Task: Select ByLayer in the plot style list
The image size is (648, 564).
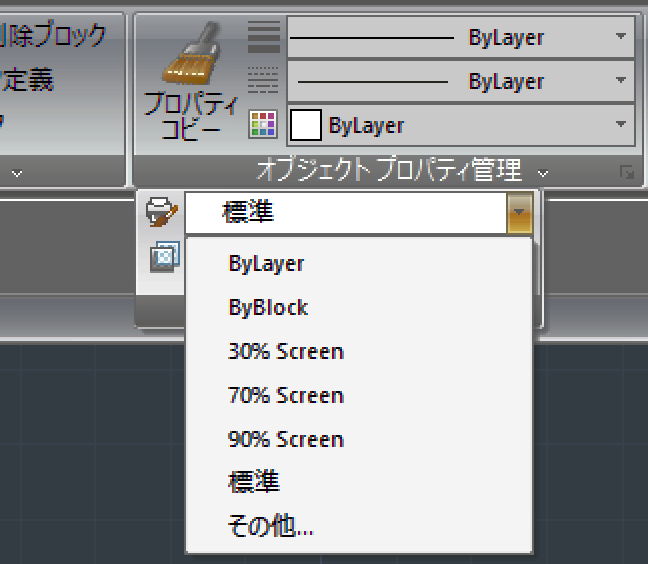Action: click(359, 264)
